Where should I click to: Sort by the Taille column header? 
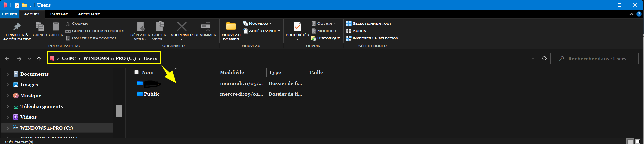[316, 72]
